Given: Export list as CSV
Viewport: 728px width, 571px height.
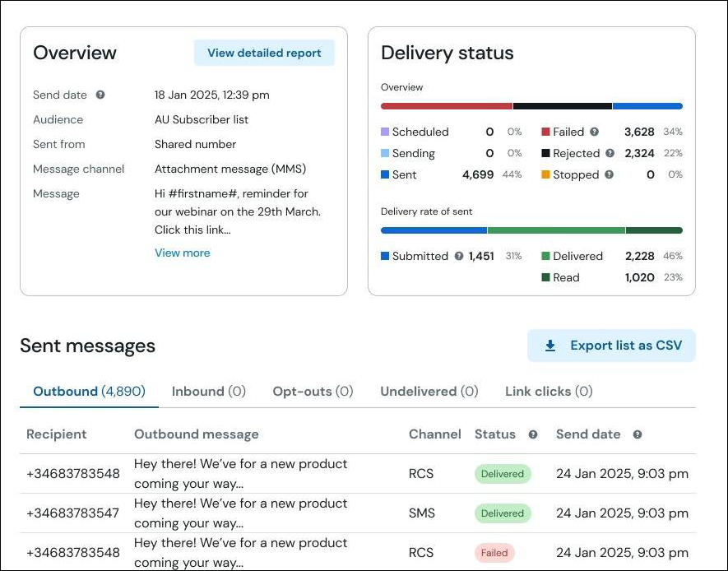Looking at the screenshot, I should (611, 346).
